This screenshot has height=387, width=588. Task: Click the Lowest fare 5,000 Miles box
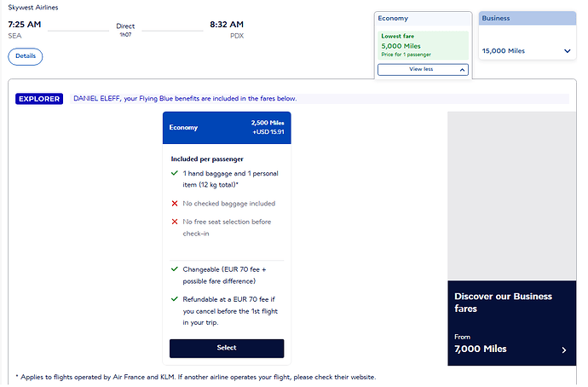(x=423, y=45)
